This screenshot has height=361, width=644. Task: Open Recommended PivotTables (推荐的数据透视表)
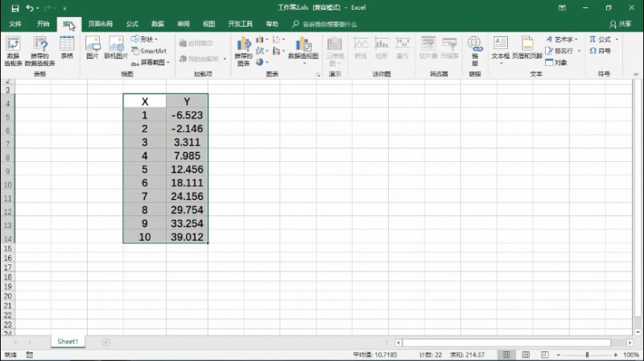pyautogui.click(x=39, y=51)
